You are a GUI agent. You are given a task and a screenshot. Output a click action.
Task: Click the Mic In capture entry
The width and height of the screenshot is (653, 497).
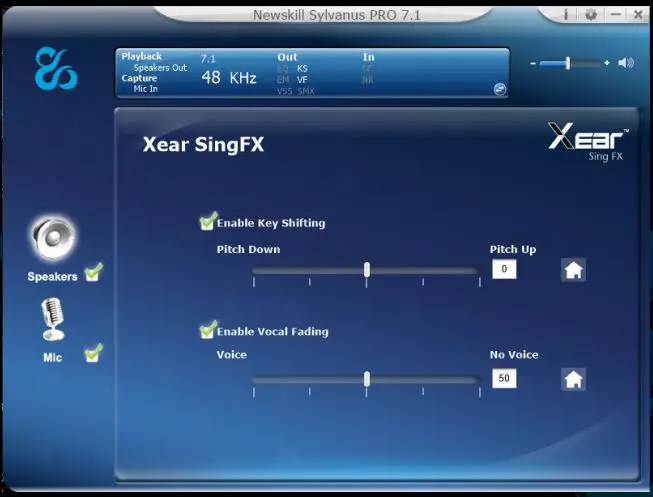(145, 89)
